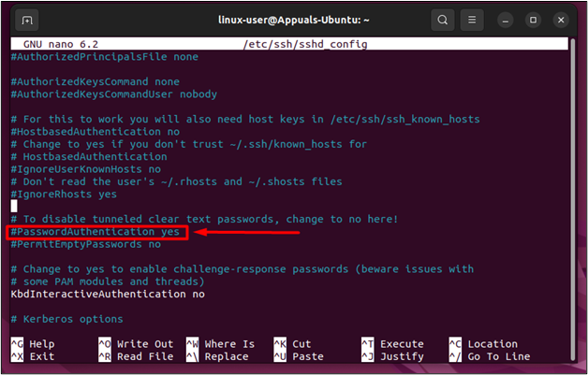Click the Exit shortcut in nano

pos(41,356)
